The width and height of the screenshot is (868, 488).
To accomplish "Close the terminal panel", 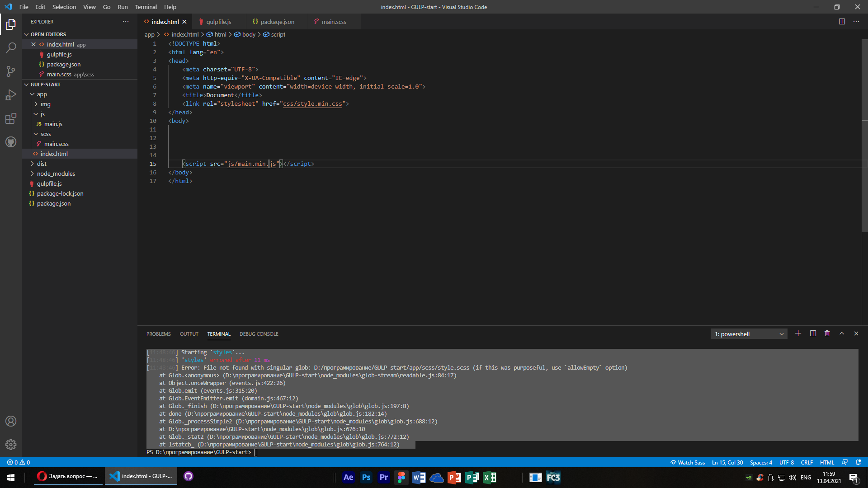I will pyautogui.click(x=856, y=333).
